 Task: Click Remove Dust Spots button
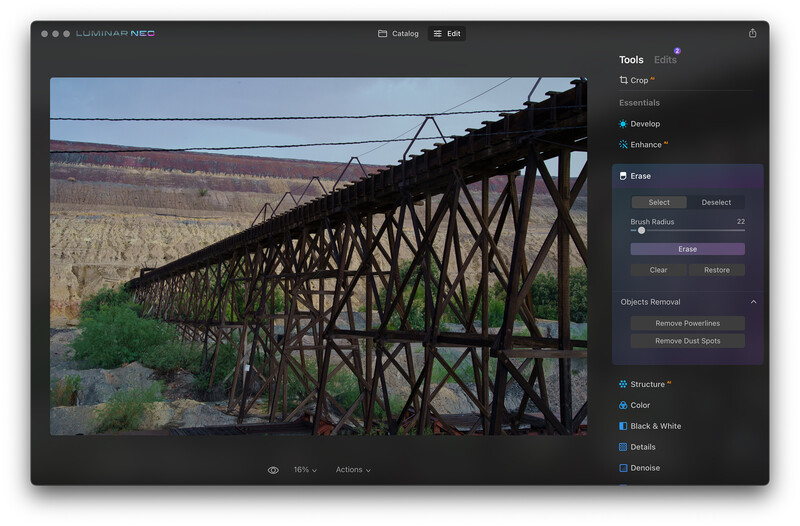687,341
